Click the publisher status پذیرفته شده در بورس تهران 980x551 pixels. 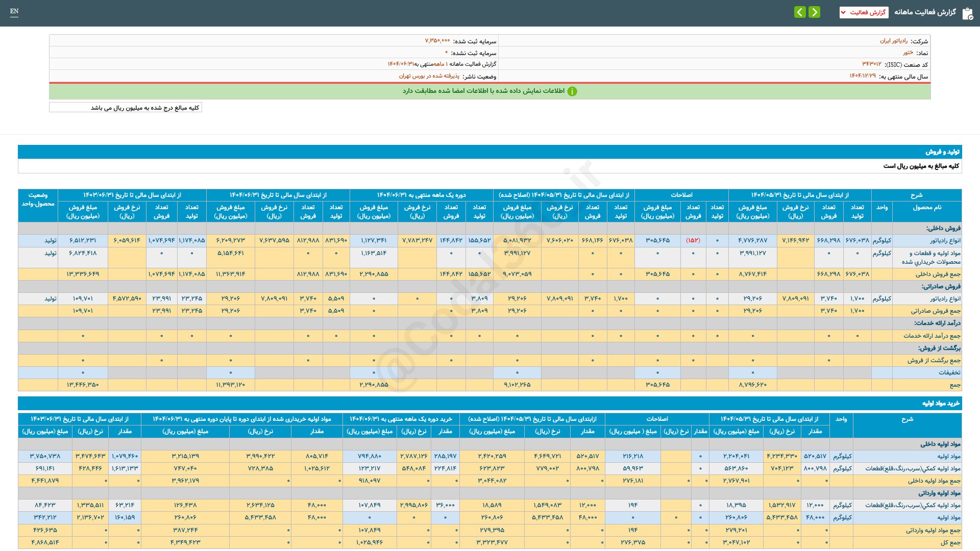[429, 76]
